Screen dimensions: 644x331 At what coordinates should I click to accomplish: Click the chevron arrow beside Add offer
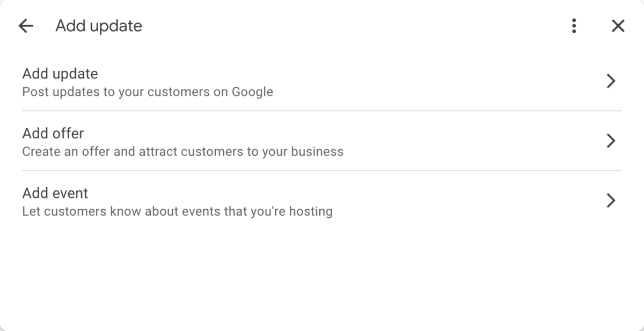610,141
